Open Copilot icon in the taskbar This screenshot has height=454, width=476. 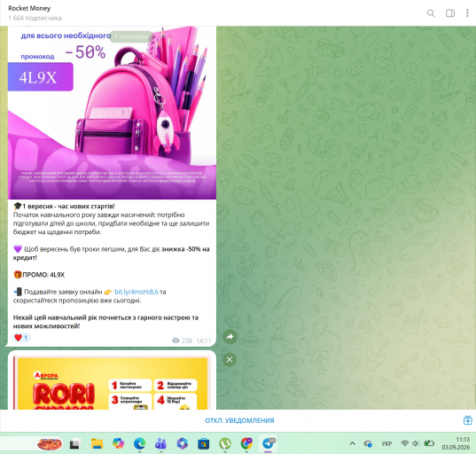118,443
